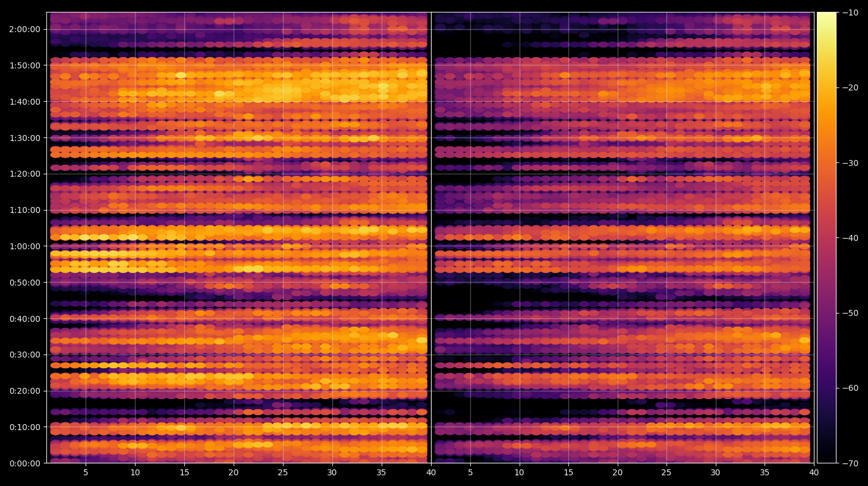Click right heatmap x-axis tick label 25
Screen dimensions: 868x486
(x=666, y=473)
